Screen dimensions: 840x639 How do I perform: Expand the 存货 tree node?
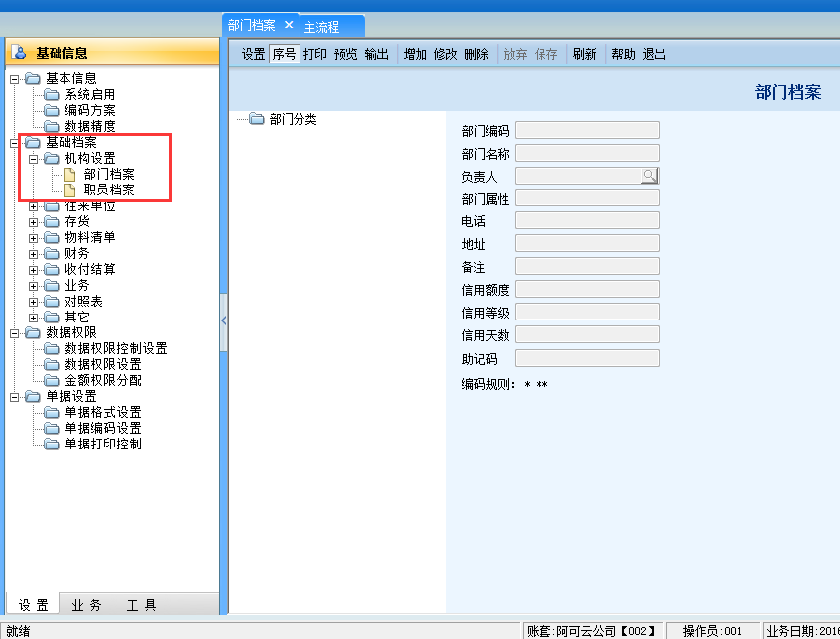tap(34, 222)
